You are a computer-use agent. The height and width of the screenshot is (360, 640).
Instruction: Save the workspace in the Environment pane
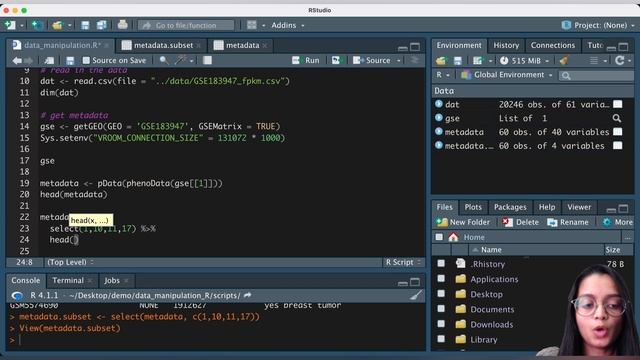pos(458,61)
